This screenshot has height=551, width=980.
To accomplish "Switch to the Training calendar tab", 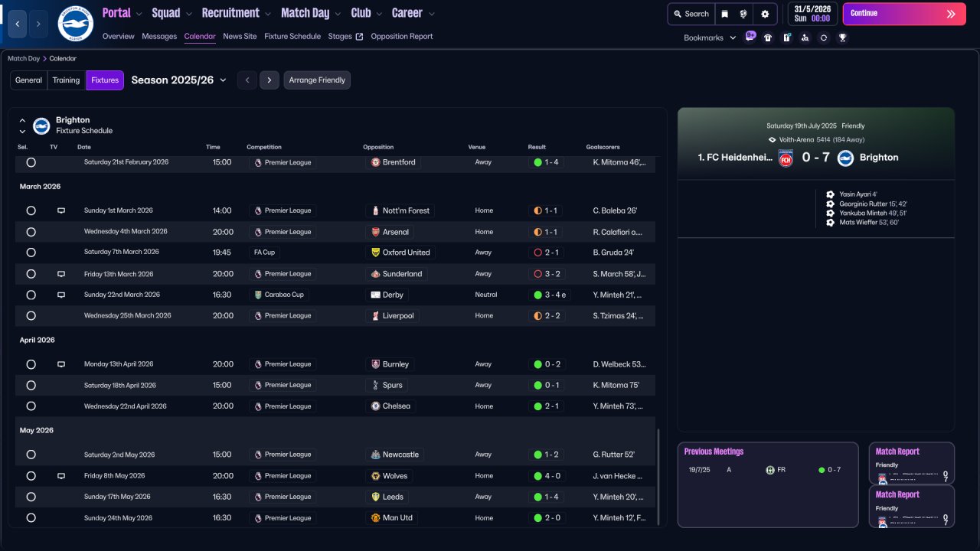I will point(66,80).
